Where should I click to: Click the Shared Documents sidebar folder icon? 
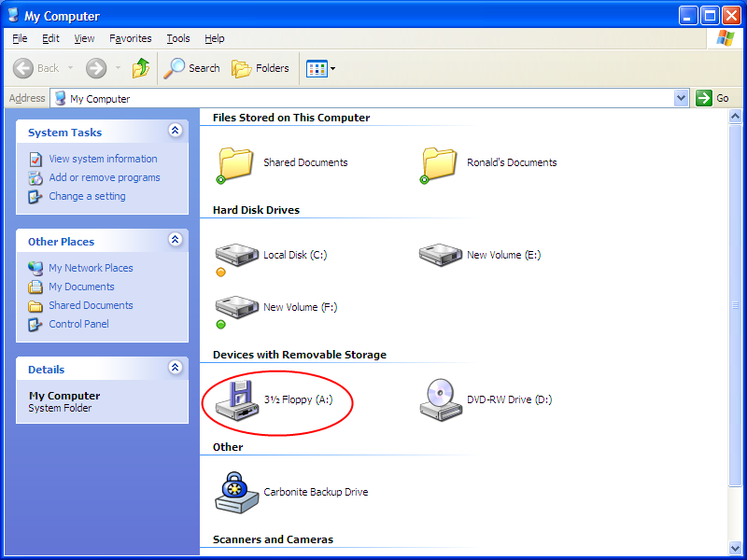[x=35, y=306]
